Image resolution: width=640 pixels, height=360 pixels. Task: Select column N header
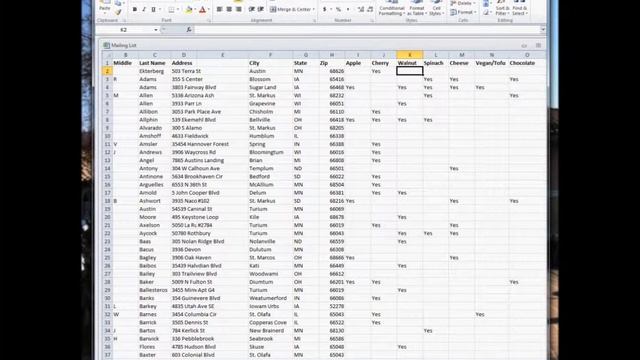(x=491, y=55)
